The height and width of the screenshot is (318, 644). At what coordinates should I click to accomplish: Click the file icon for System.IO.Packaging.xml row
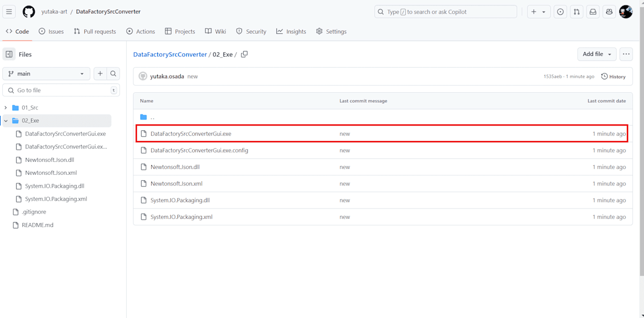point(143,217)
